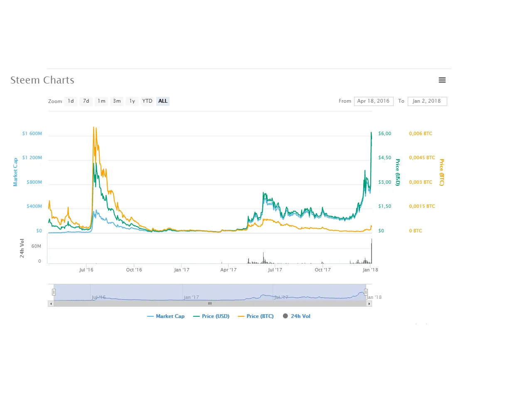Viewport: 532px width, 399px height.
Task: Click the 0,0015 BTC axis label
Action: tap(422, 206)
